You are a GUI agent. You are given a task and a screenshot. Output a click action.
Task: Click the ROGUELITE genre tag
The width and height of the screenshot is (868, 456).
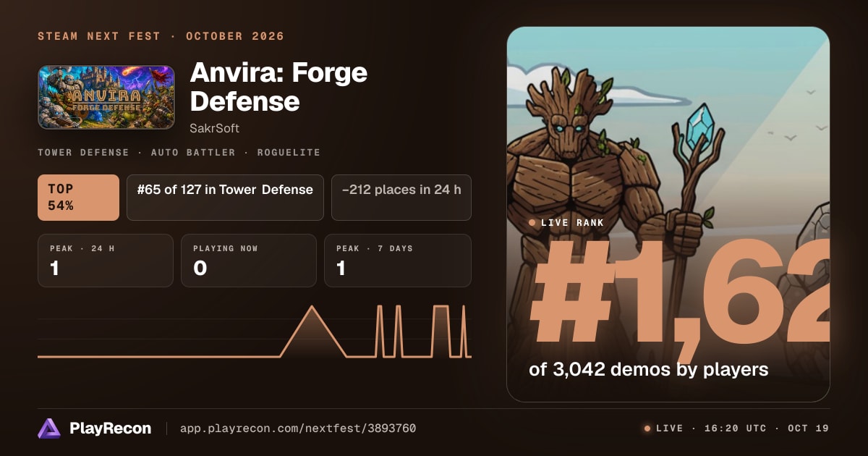pos(289,153)
